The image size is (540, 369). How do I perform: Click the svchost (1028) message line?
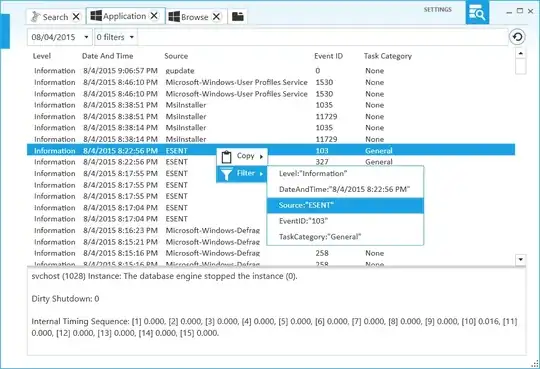tap(164, 276)
